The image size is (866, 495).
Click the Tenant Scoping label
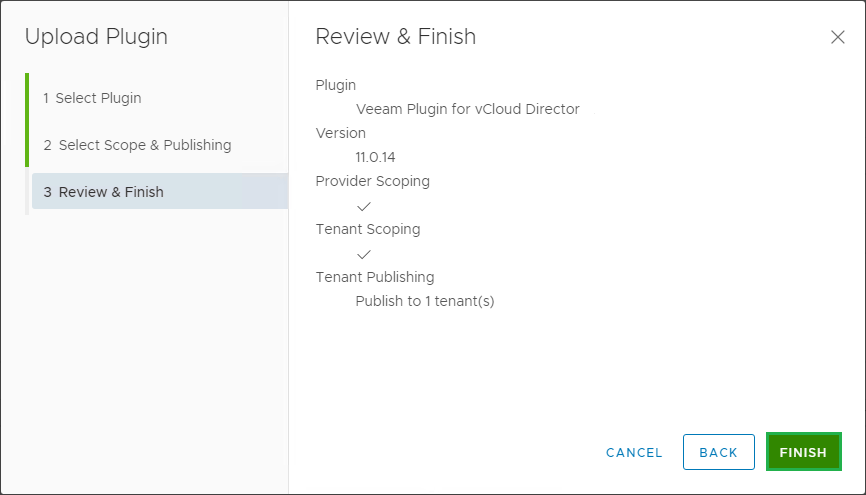pyautogui.click(x=367, y=229)
